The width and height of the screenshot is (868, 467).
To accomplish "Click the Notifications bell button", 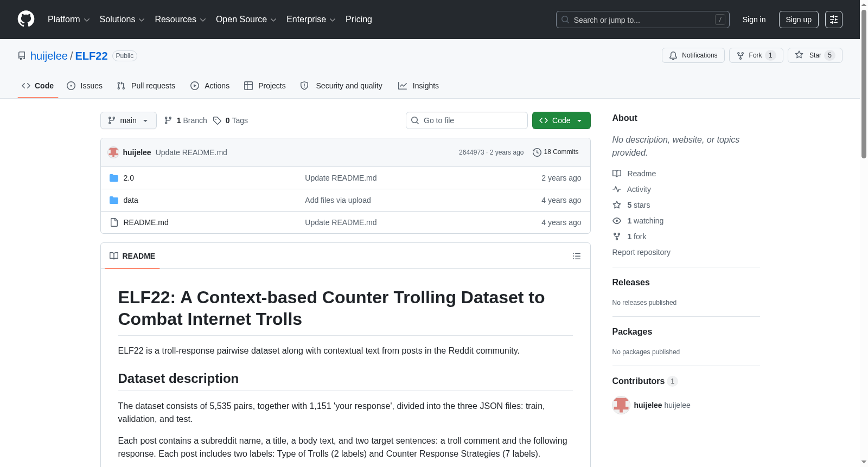I will coord(693,55).
